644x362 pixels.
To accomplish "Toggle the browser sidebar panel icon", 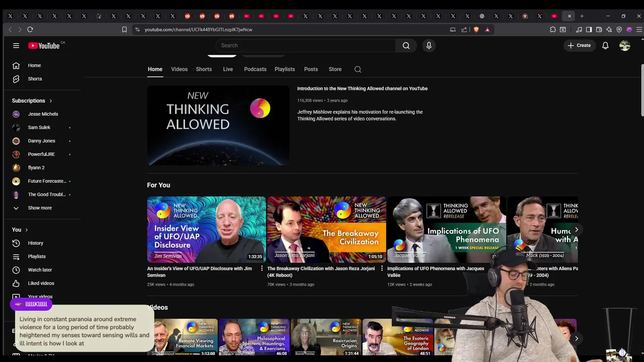I will 589,30.
